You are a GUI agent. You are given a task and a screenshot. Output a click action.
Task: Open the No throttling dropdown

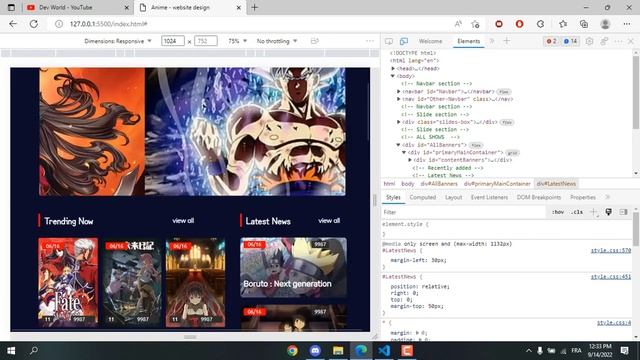[277, 41]
